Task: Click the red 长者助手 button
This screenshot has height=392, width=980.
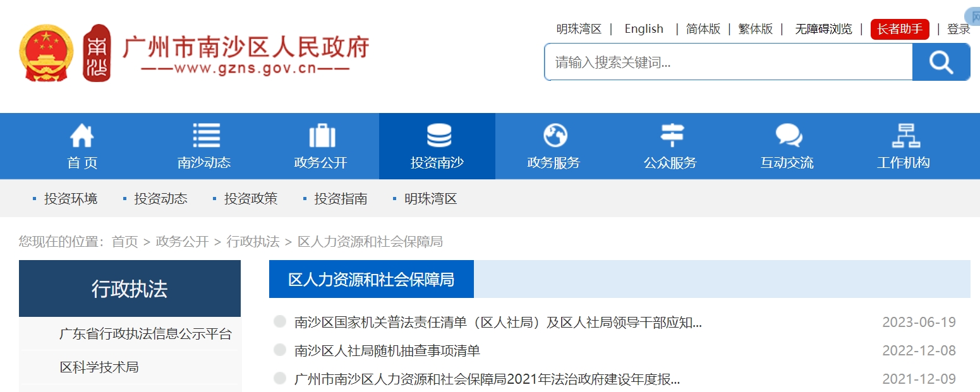Action: [x=899, y=29]
